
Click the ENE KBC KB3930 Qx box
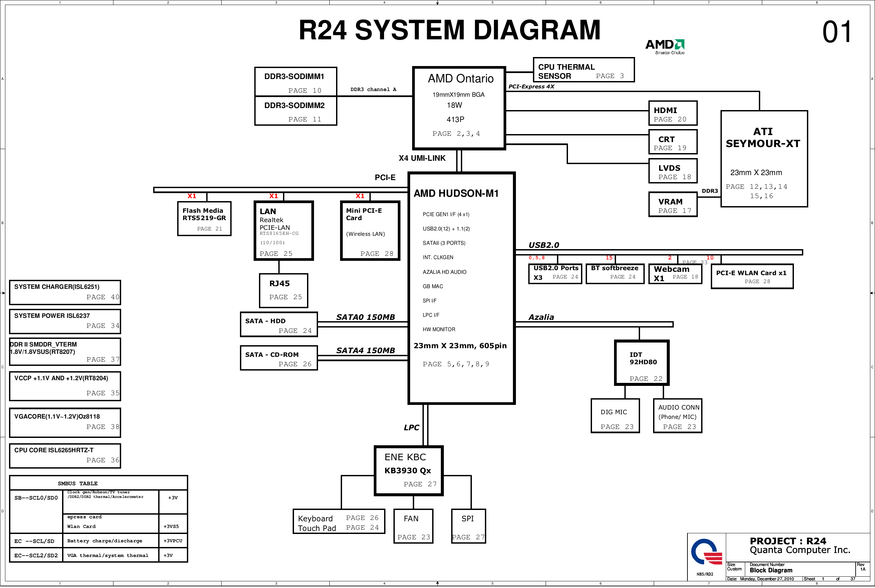pos(408,471)
